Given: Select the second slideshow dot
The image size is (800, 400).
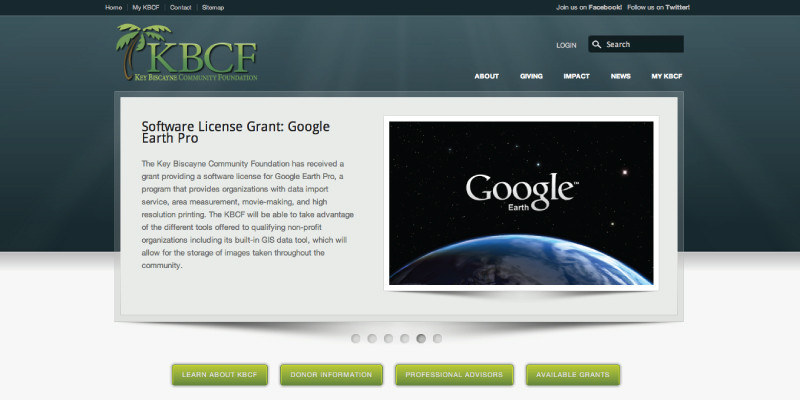Looking at the screenshot, I should tap(372, 338).
